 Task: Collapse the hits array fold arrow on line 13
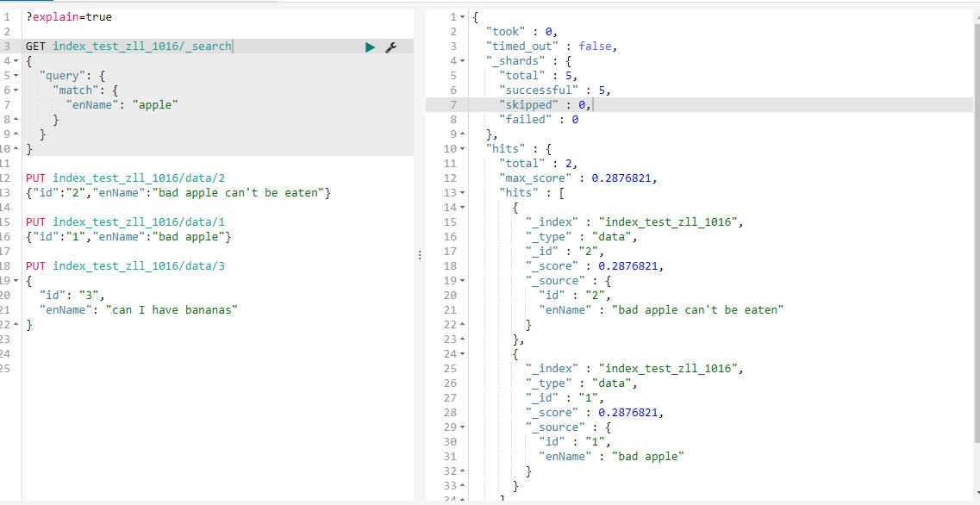pyautogui.click(x=463, y=193)
